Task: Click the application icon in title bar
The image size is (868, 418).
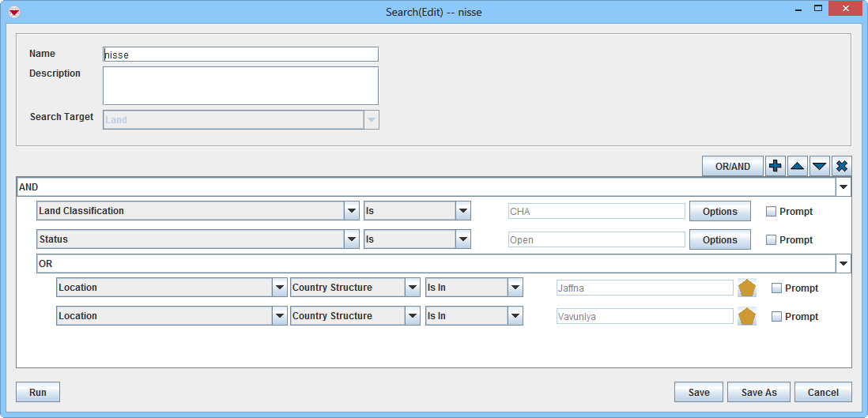Action: [13, 11]
